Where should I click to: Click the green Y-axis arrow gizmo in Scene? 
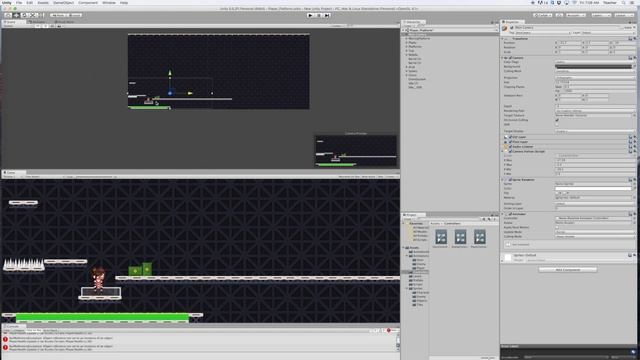tap(170, 73)
